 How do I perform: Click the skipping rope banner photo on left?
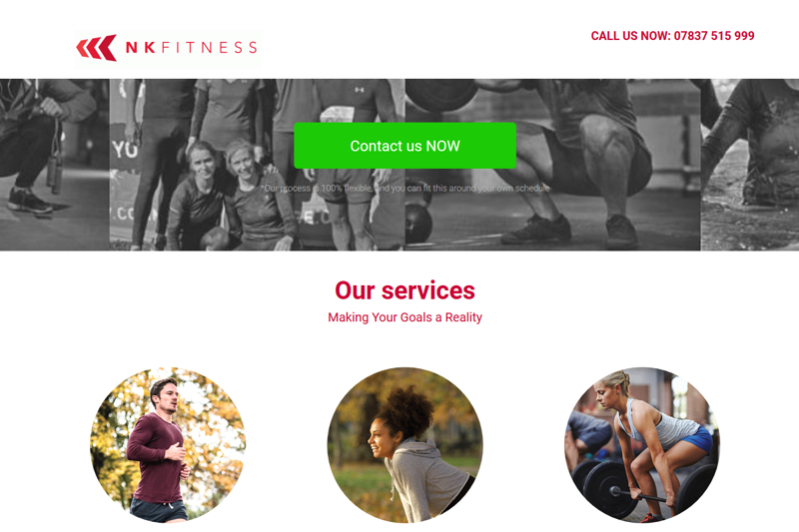55,165
